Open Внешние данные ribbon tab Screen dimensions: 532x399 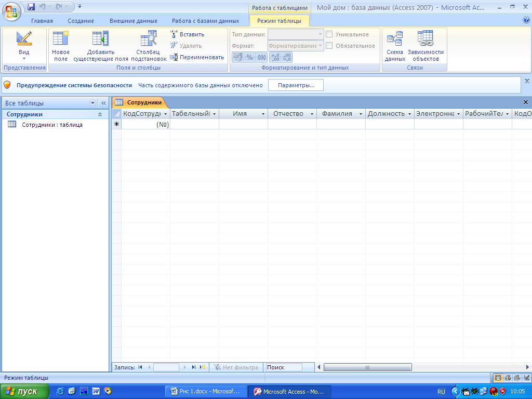[x=134, y=21]
